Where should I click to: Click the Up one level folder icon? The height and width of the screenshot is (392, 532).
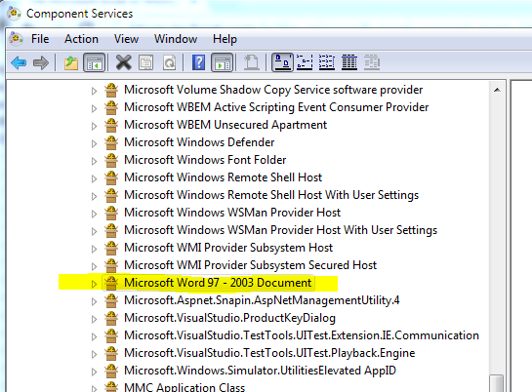point(71,62)
